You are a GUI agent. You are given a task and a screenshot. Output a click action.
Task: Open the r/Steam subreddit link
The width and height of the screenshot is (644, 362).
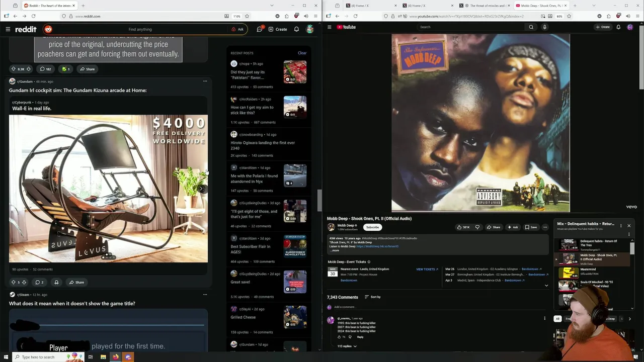coord(23,295)
